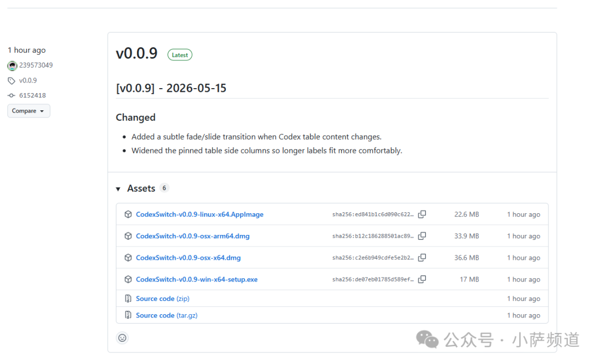Image resolution: width=599 pixels, height=364 pixels.
Task: Download CodexSwitch-v0.0.9-osx-arm64.dmg
Action: click(x=193, y=236)
